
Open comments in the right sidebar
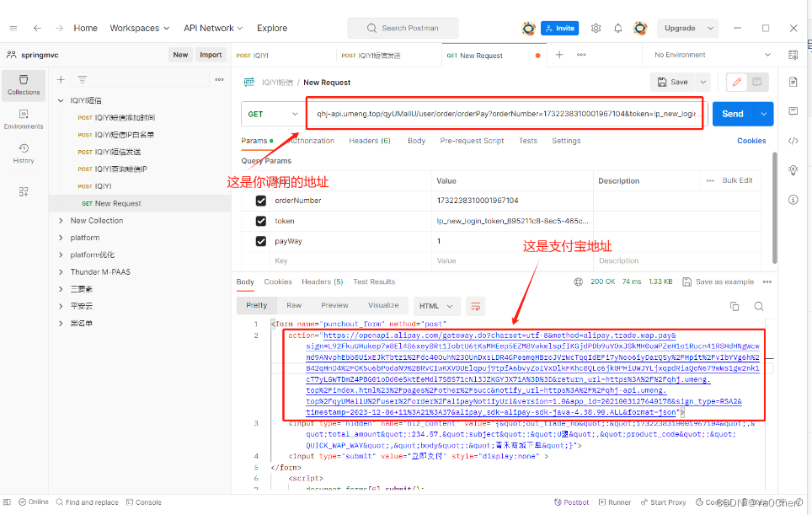pyautogui.click(x=793, y=111)
